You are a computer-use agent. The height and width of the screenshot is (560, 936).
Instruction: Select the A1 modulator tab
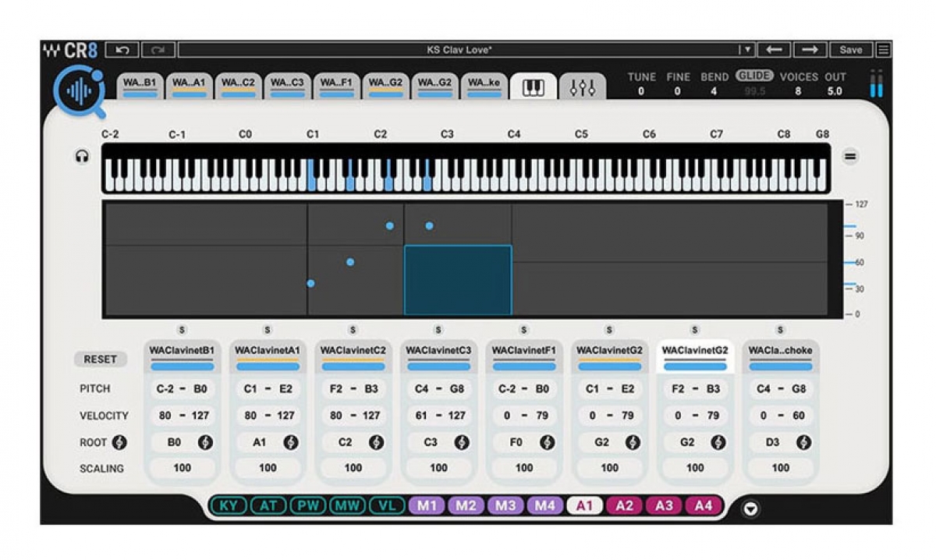click(x=585, y=505)
